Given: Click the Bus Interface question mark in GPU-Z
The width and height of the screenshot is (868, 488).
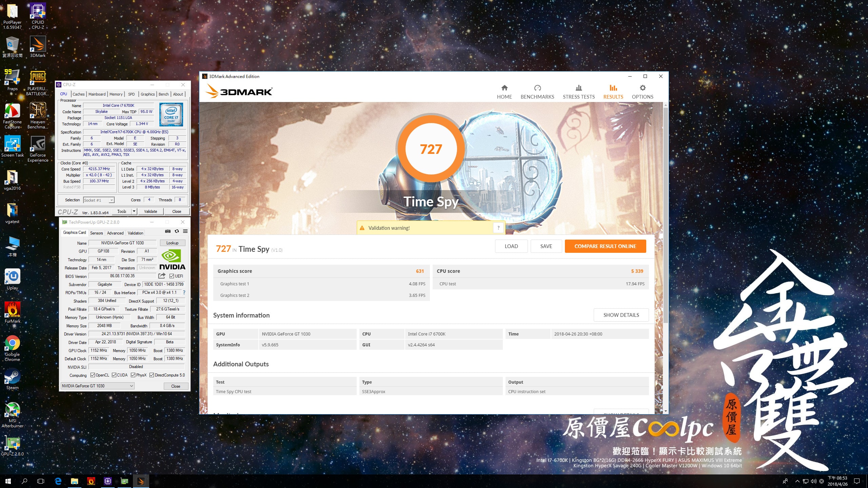Looking at the screenshot, I should point(184,292).
